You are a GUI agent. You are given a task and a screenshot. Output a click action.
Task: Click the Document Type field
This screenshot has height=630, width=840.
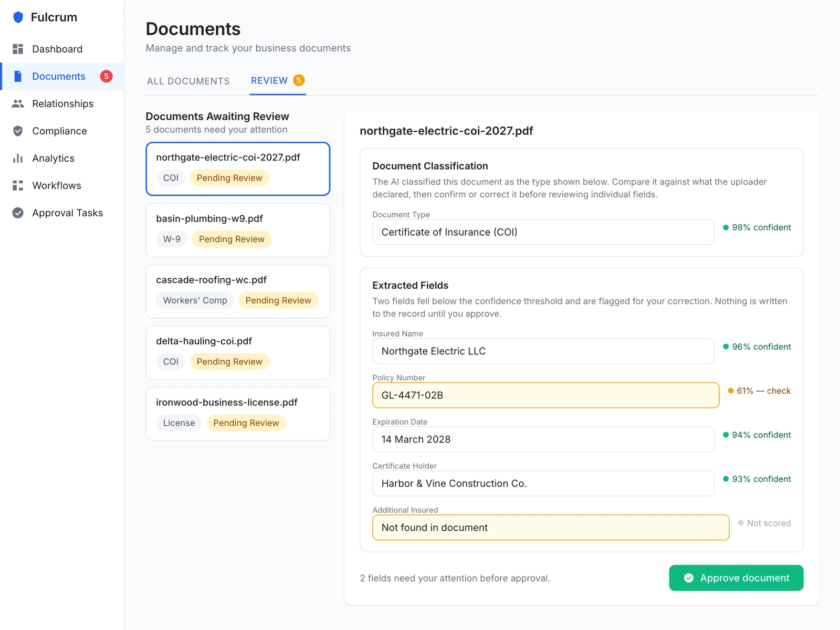click(543, 232)
